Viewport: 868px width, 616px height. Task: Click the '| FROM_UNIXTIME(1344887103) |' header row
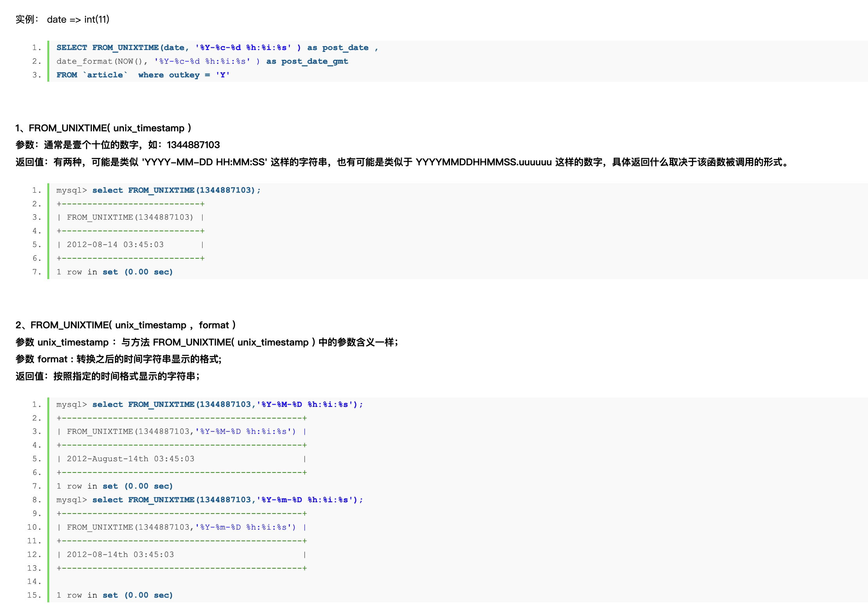click(x=130, y=217)
